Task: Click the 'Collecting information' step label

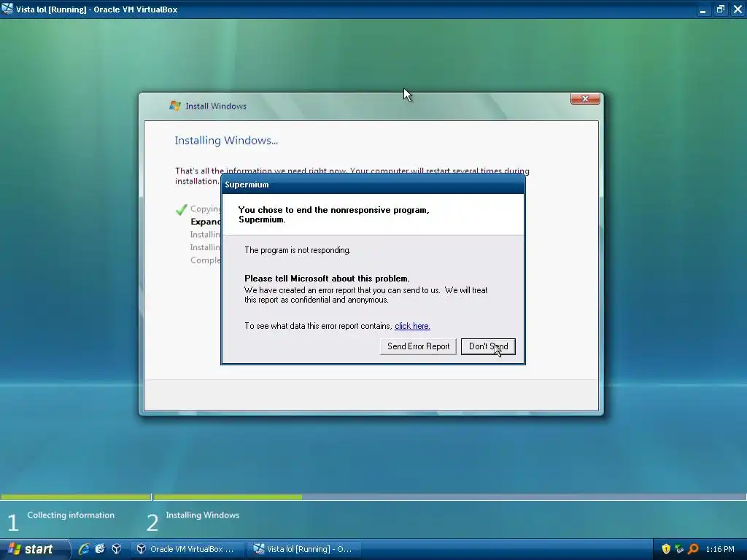Action: click(71, 515)
